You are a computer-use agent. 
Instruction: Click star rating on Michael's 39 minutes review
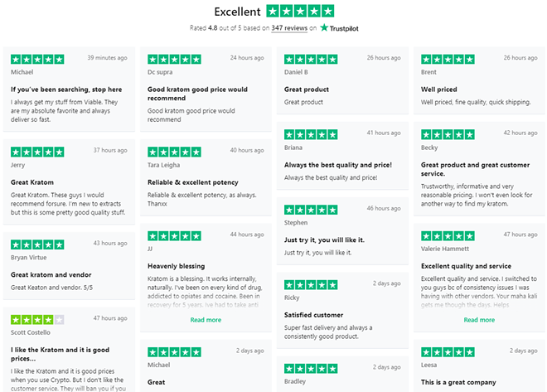coord(37,60)
